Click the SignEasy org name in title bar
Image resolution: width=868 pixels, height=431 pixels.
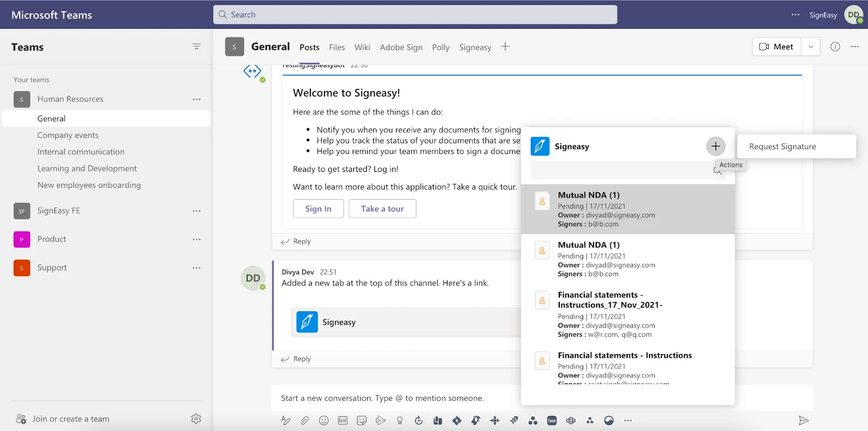click(823, 15)
